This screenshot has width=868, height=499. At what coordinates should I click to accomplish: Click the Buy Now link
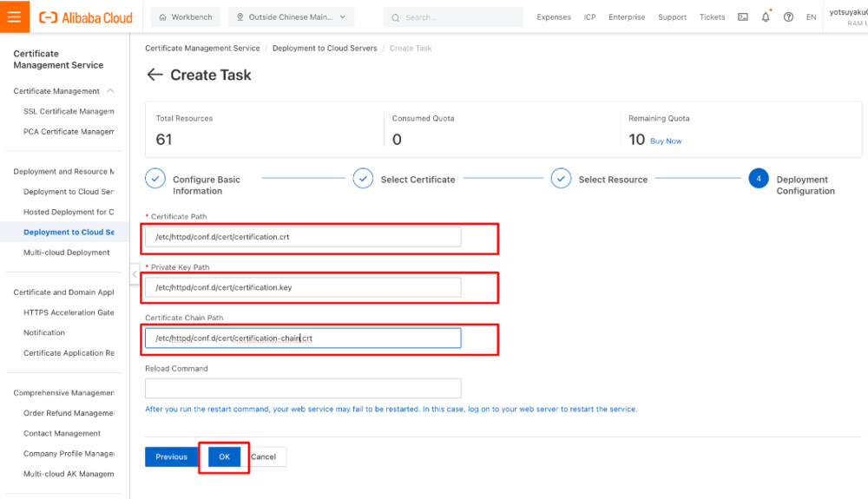[666, 141]
